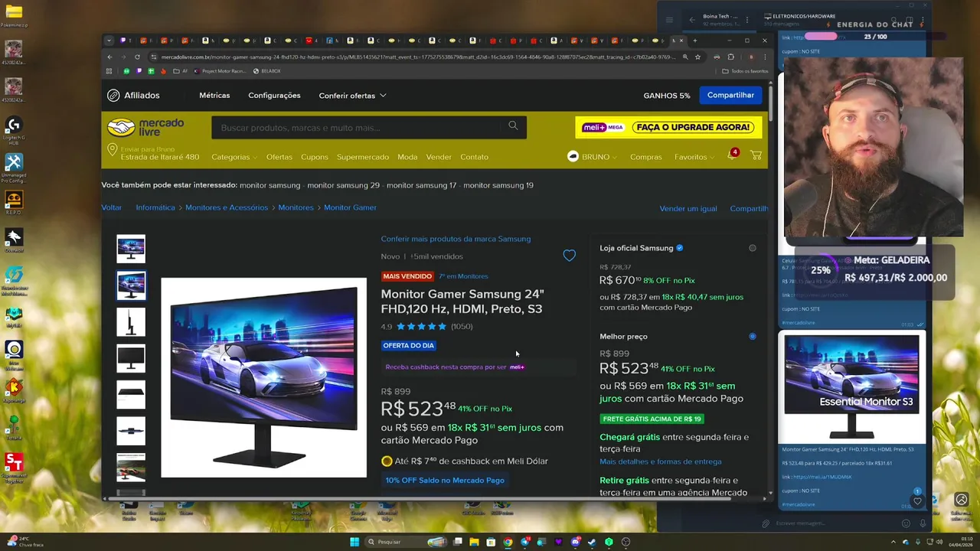Image resolution: width=980 pixels, height=551 pixels.
Task: Reload the page with refresh icon
Action: (x=137, y=57)
